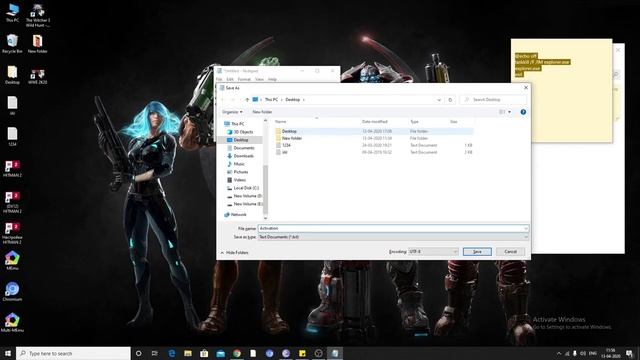This screenshot has width=640, height=360.
Task: Select Desktop in navigation tree
Action: (x=241, y=140)
